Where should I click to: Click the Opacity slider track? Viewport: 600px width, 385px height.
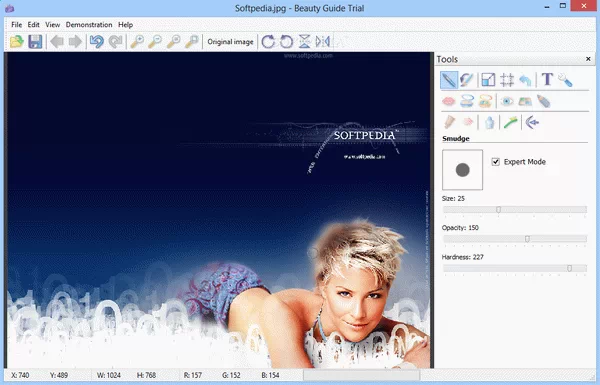click(x=515, y=239)
